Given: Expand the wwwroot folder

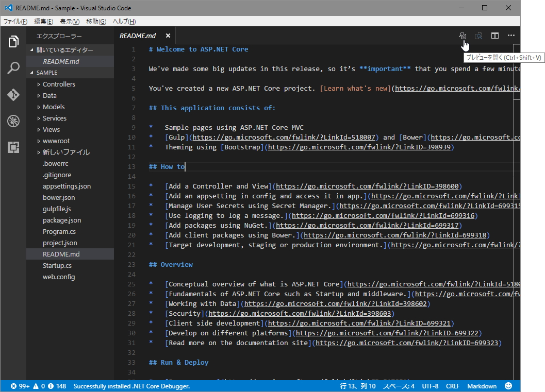Looking at the screenshot, I should coord(39,141).
